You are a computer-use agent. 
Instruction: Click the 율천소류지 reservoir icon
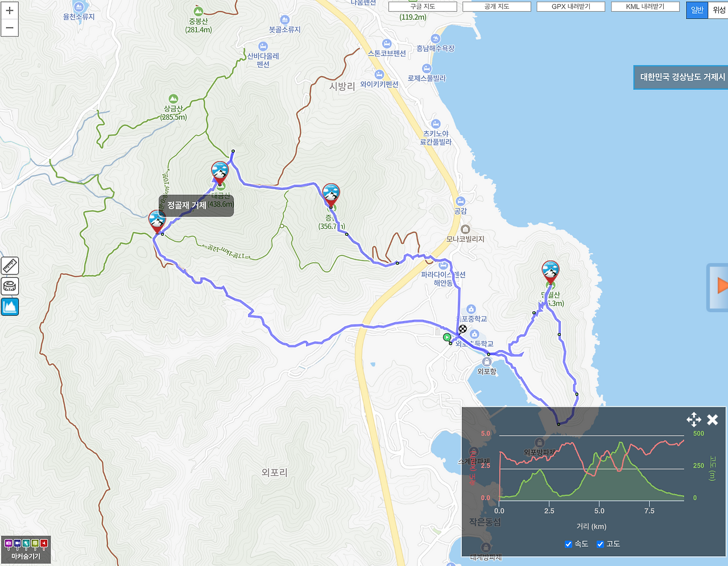click(79, 7)
